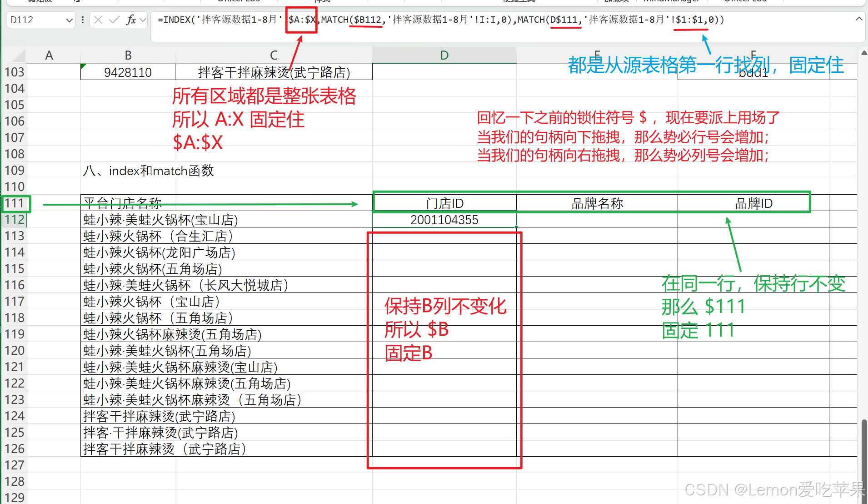Select column B header
868x504 pixels.
128,55
